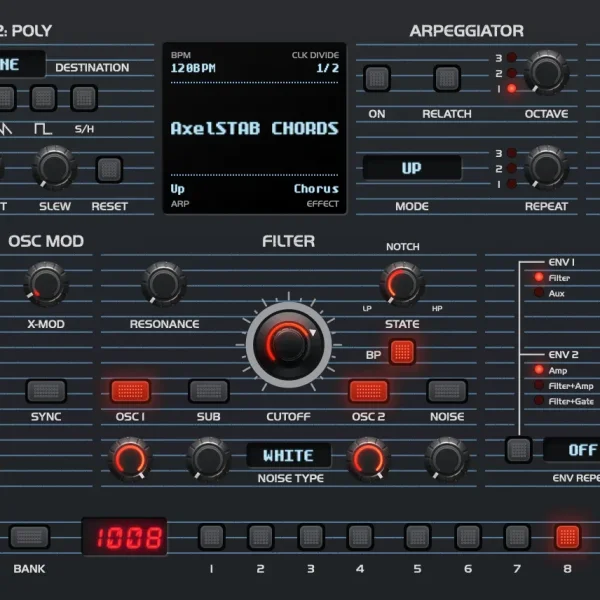This screenshot has width=600, height=600.
Task: Toggle the oscillator SYNC button
Action: click(x=46, y=391)
